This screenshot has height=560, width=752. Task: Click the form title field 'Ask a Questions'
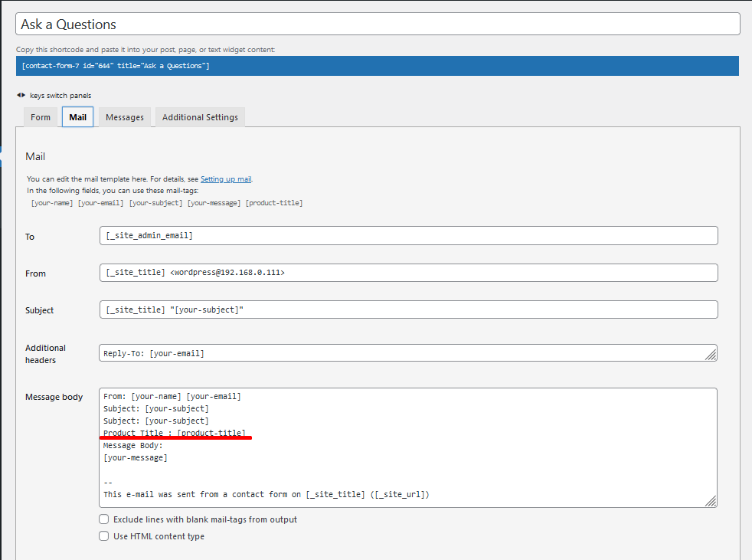[x=378, y=25]
